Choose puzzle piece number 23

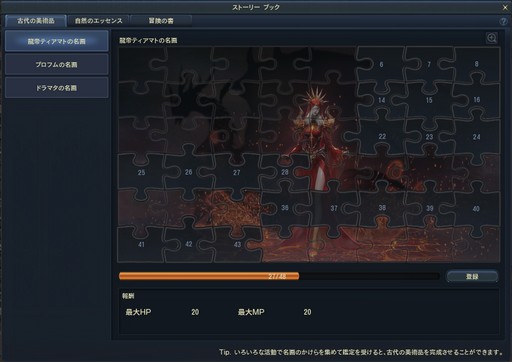[429, 137]
